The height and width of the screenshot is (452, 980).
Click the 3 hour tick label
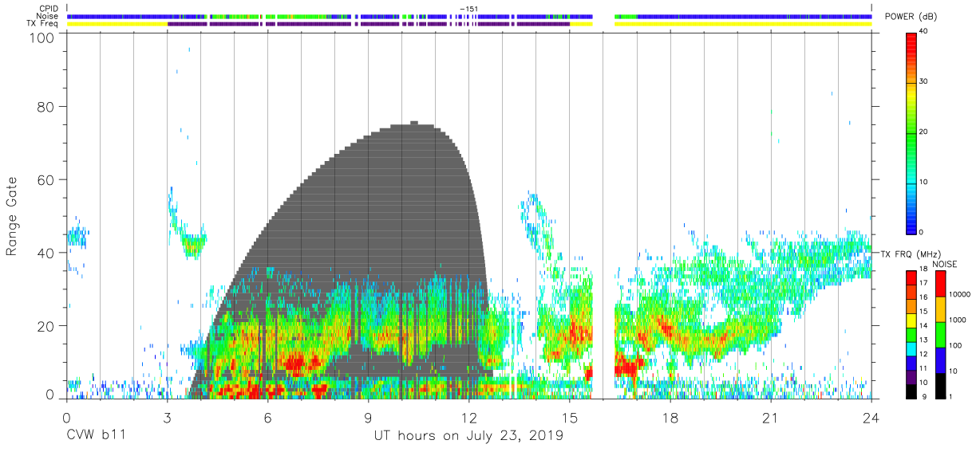pos(167,418)
